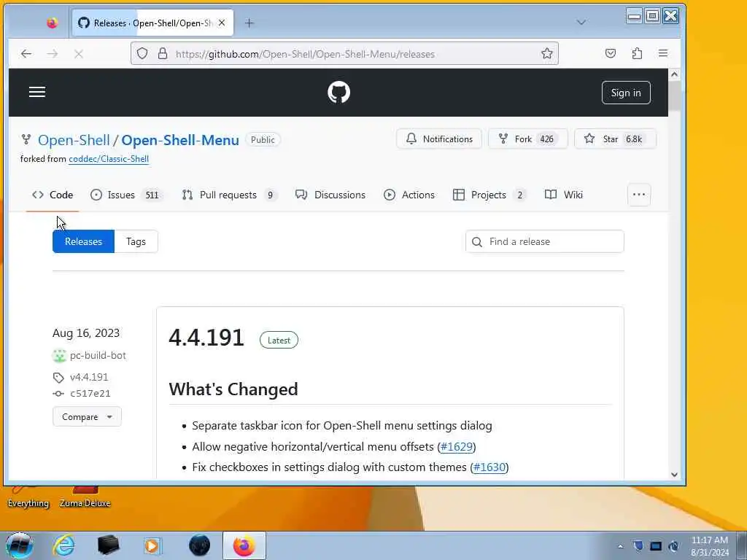Viewport: 747px width, 560px height.
Task: Open the 4.4.191 release title
Action: tap(206, 338)
